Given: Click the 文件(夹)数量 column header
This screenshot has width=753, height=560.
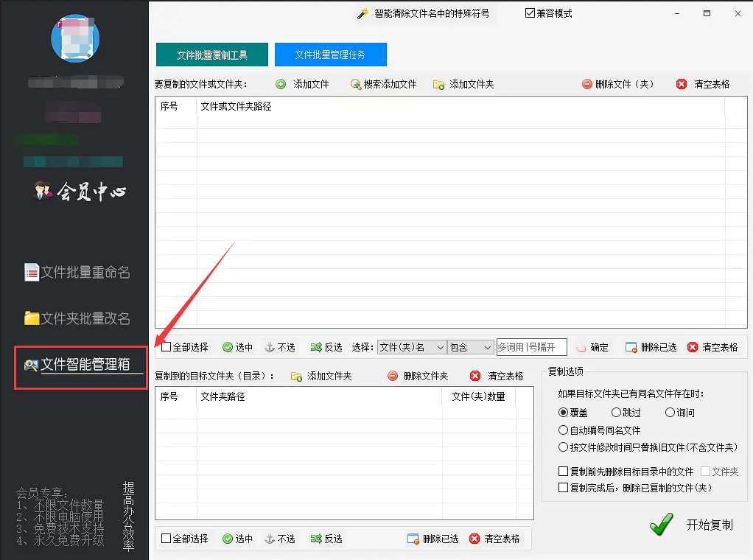Looking at the screenshot, I should pyautogui.click(x=478, y=396).
